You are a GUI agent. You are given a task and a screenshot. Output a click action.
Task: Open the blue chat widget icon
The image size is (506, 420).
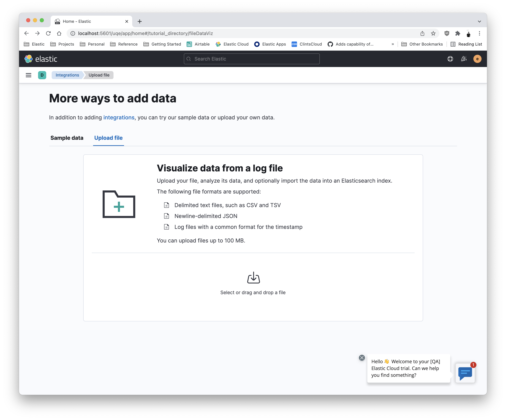(x=465, y=373)
